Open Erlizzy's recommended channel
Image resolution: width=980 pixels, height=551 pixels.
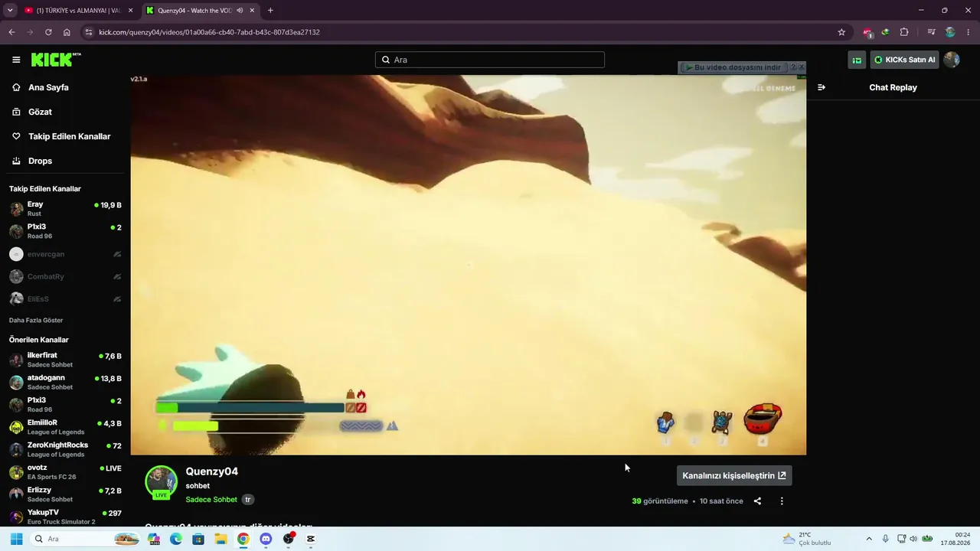point(65,494)
